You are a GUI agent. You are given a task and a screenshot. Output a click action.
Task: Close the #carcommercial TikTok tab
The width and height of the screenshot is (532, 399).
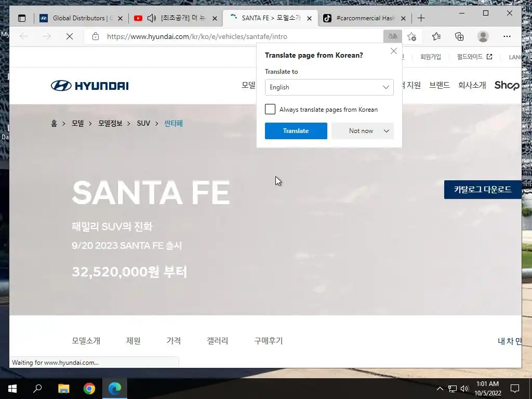click(403, 18)
